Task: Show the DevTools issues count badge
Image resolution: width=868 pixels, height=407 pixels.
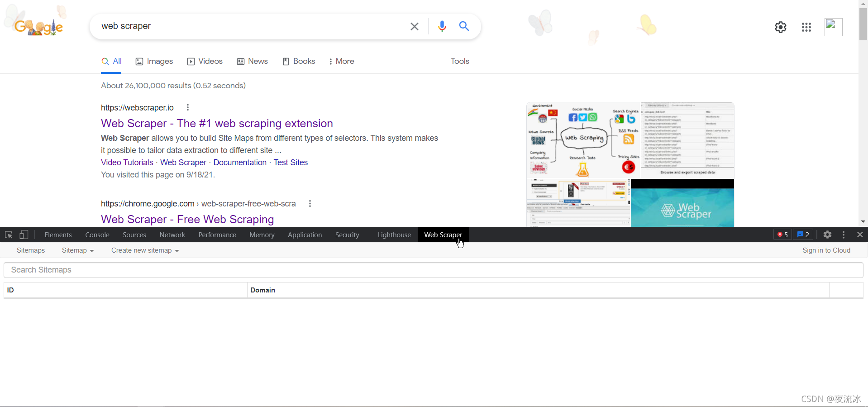Action: coord(803,235)
